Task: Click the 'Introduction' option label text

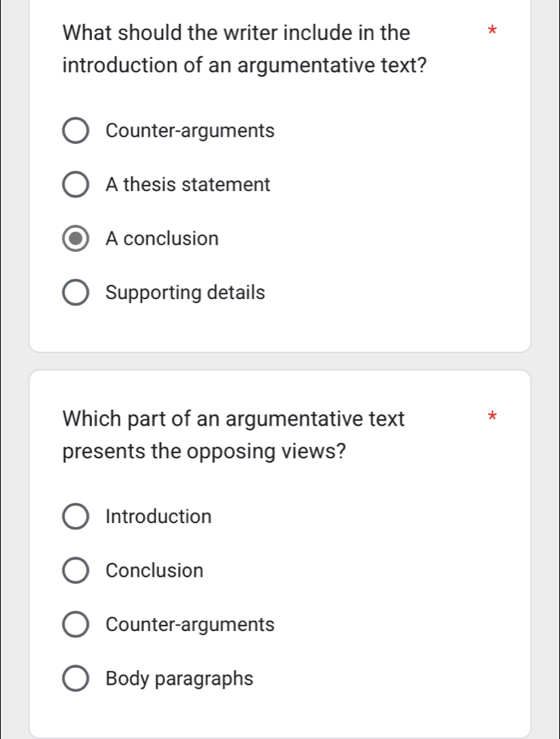Action: (x=158, y=517)
